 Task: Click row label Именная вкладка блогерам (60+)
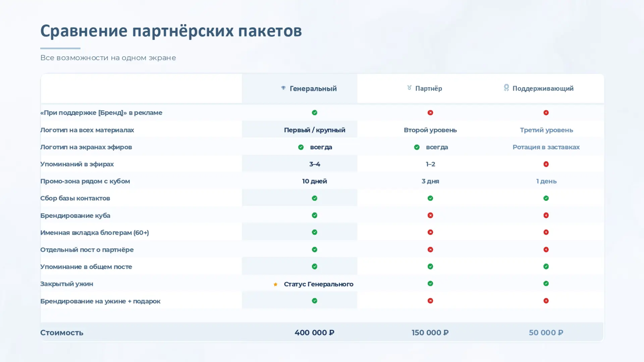pyautogui.click(x=95, y=233)
